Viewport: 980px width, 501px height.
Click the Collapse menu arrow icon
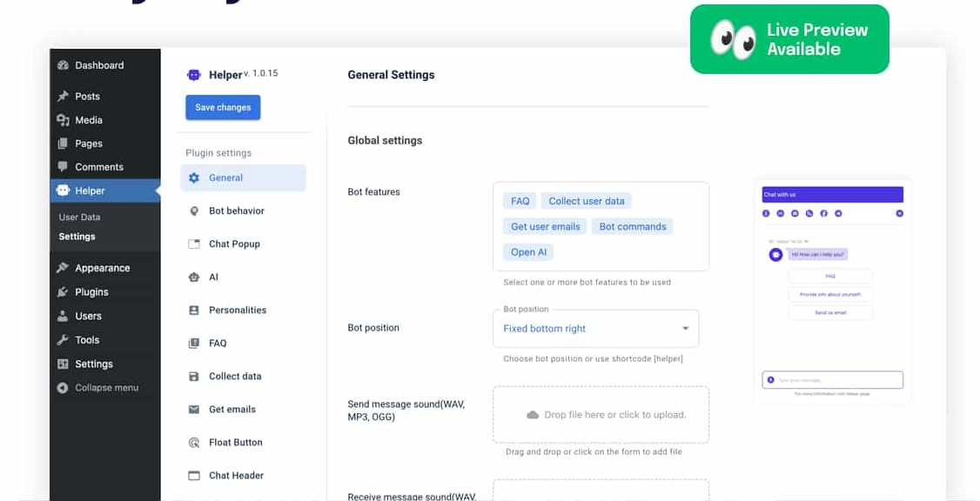(x=63, y=388)
